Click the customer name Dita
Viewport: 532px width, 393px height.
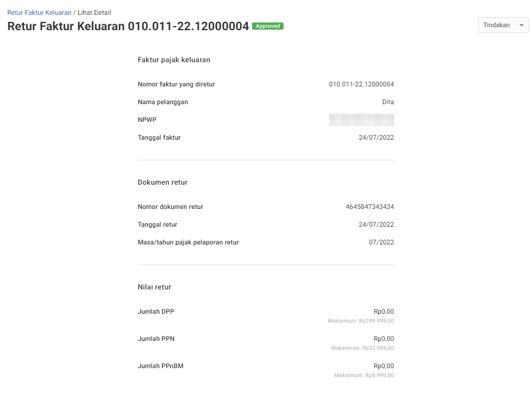[x=388, y=102]
